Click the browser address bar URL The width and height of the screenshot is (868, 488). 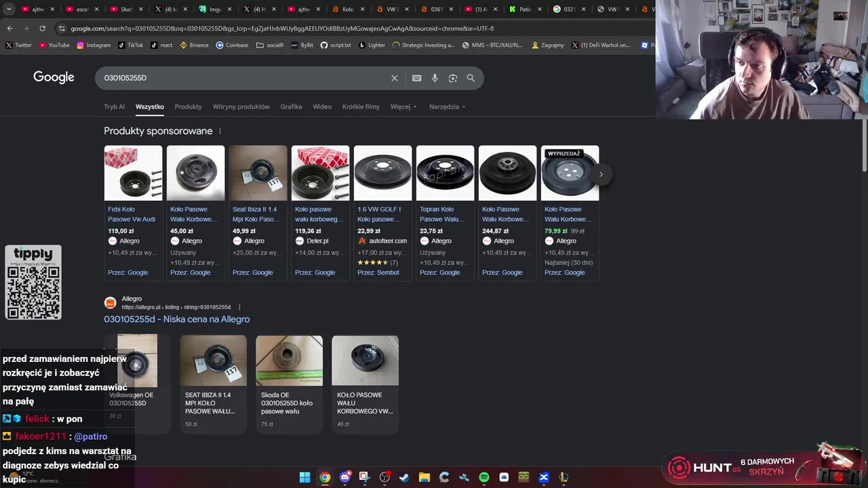[x=282, y=28]
